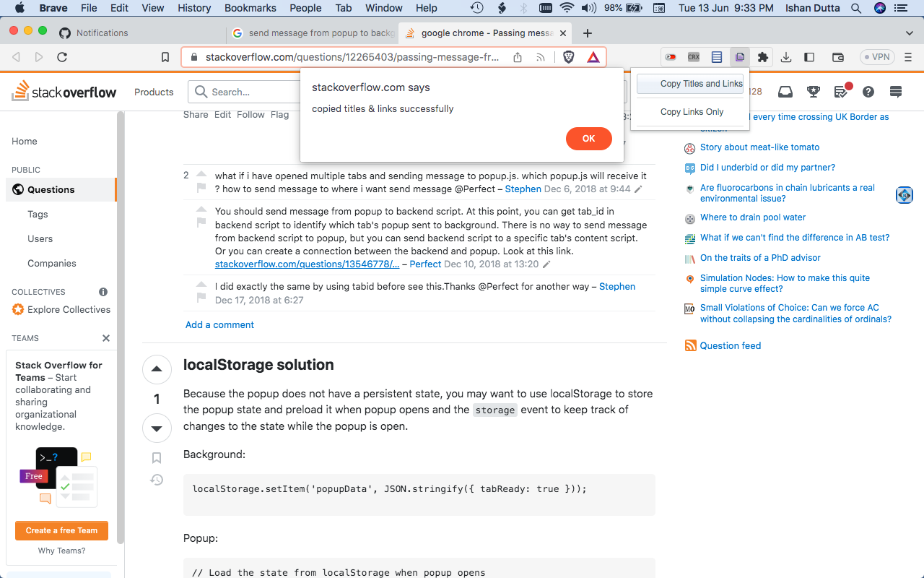The width and height of the screenshot is (924, 578).
Task: Open the Brave Shields lion icon
Action: (569, 57)
